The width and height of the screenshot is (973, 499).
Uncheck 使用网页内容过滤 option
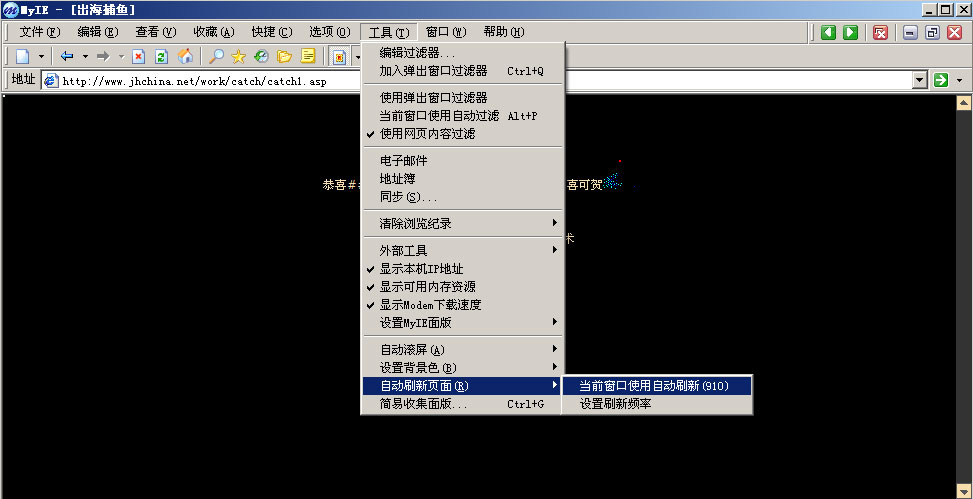(x=462, y=134)
